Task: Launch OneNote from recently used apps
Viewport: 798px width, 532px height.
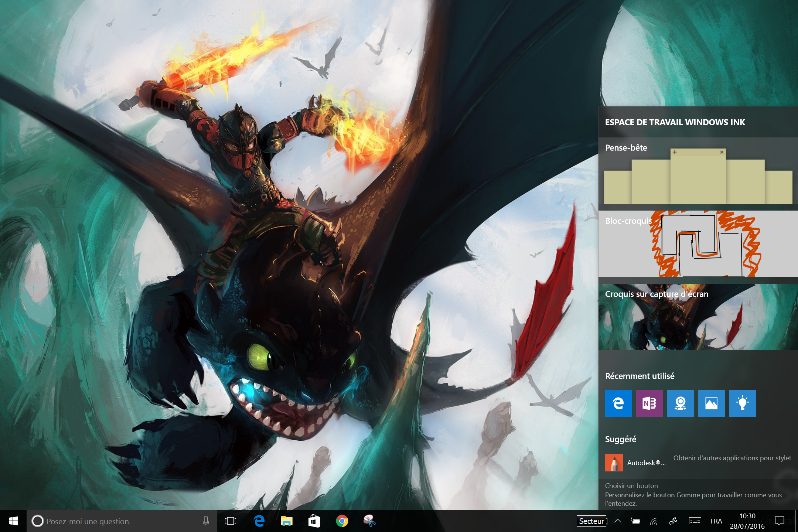Action: click(x=649, y=403)
